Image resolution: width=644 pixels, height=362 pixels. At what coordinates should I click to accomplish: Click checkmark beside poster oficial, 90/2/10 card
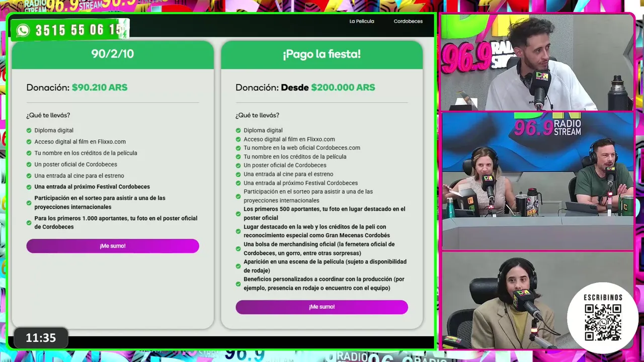[x=29, y=164]
